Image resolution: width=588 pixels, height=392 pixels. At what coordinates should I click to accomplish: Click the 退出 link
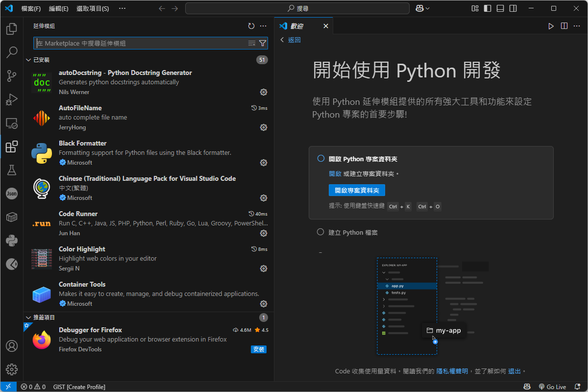(514, 371)
